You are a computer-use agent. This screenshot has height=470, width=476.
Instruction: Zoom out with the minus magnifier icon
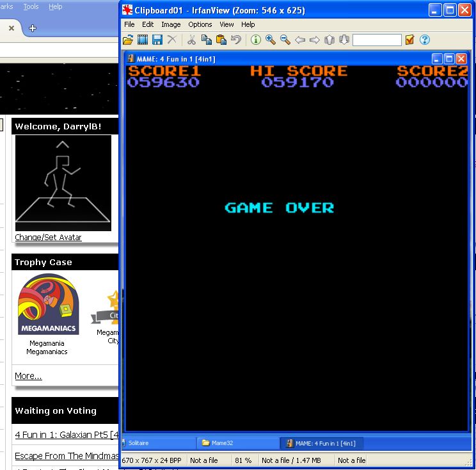tap(285, 40)
